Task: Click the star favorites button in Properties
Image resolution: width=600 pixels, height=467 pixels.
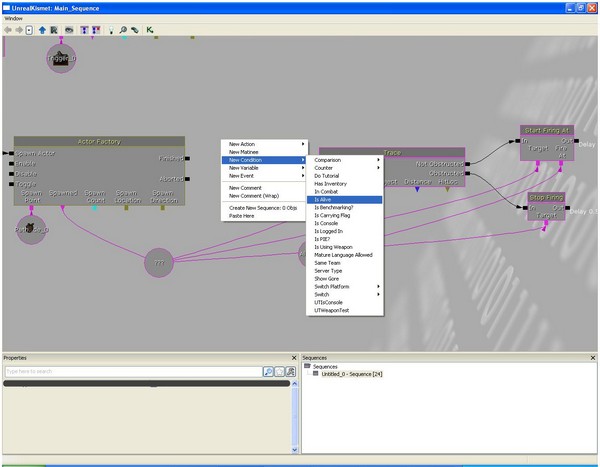Action: click(x=280, y=371)
